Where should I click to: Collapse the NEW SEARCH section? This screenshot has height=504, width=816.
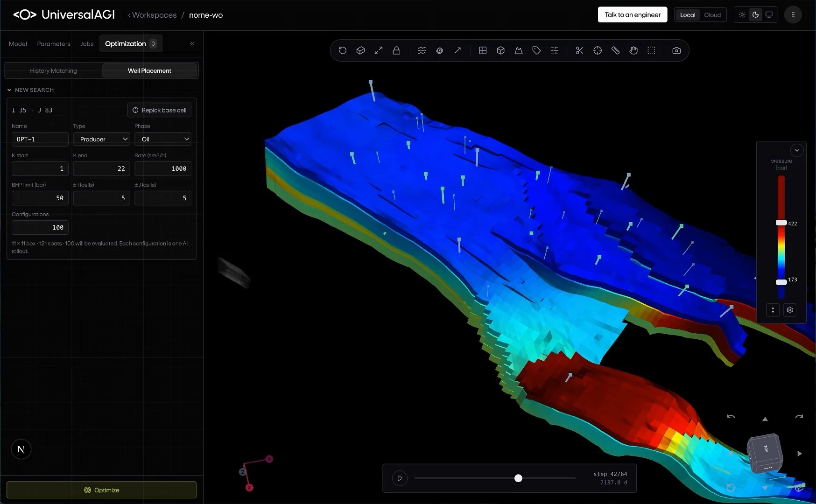pos(30,90)
